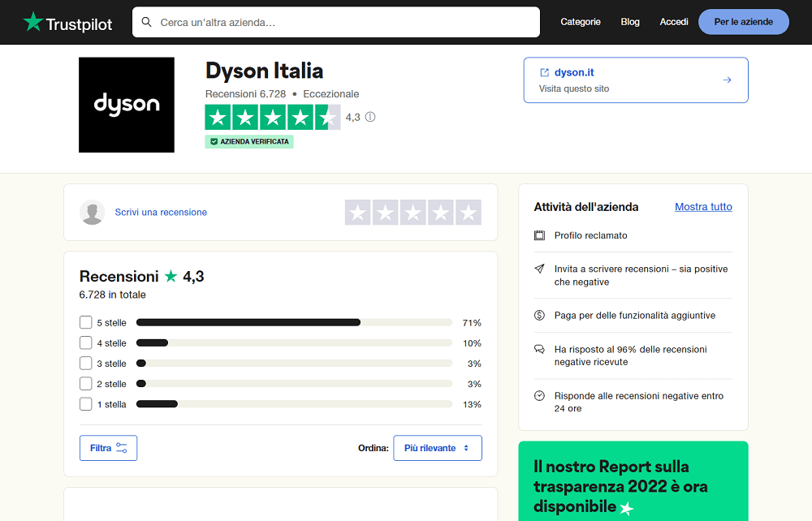Click the transparency report 2022 banner
The width and height of the screenshot is (812, 521).
pyautogui.click(x=633, y=481)
